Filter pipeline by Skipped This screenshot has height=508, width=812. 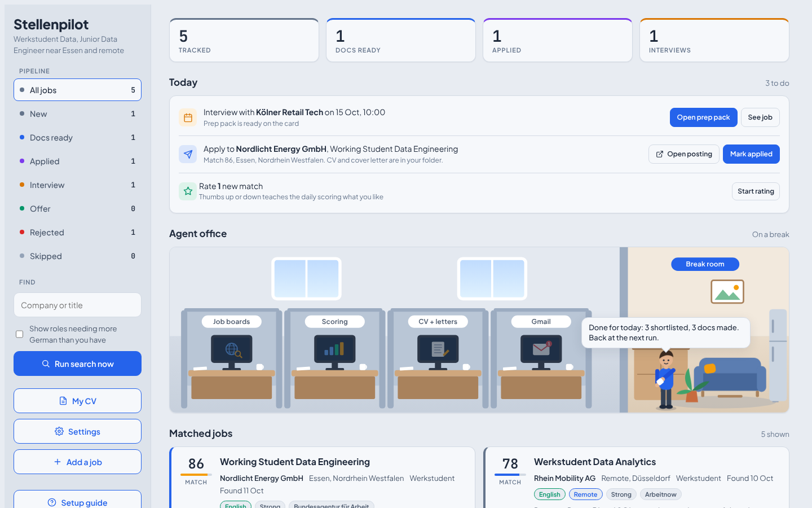[x=77, y=256]
